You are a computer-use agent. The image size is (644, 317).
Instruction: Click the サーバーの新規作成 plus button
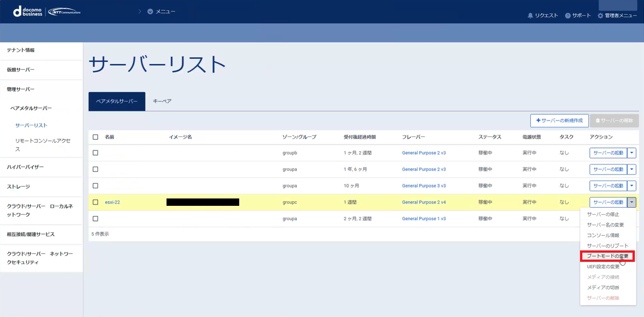click(559, 120)
